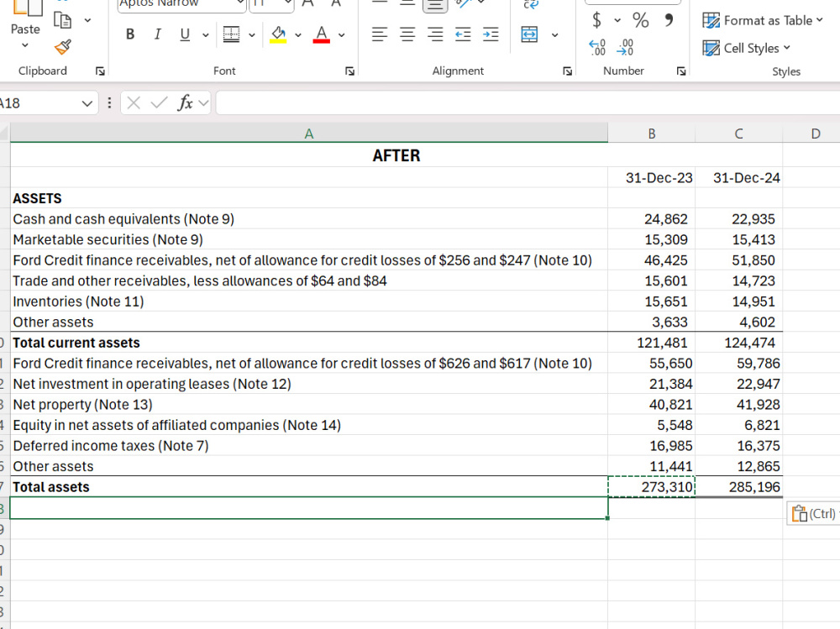Open Cell Styles gallery

(746, 48)
